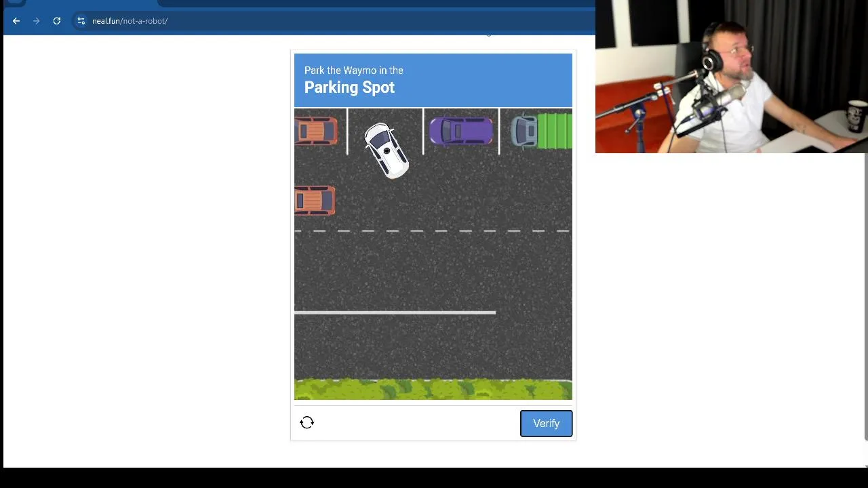Reload the page with refresh icon

(57, 21)
